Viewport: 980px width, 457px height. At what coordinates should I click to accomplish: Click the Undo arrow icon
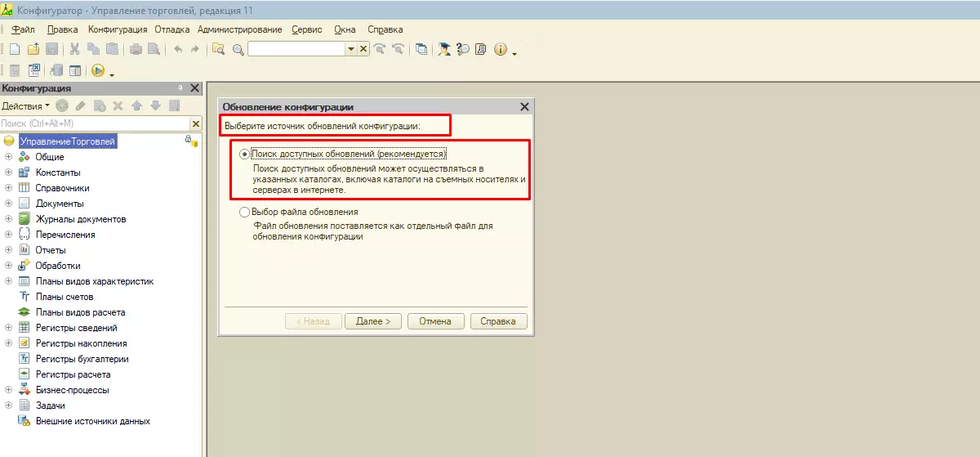(177, 49)
